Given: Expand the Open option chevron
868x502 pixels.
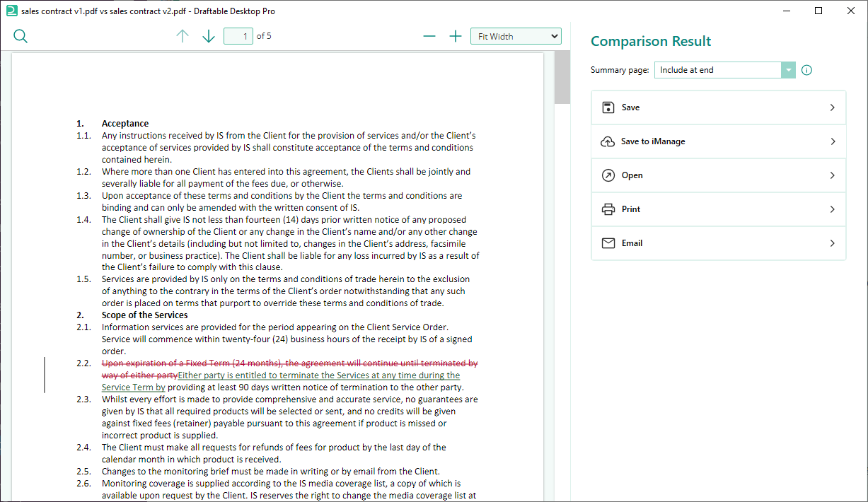Looking at the screenshot, I should (832, 175).
